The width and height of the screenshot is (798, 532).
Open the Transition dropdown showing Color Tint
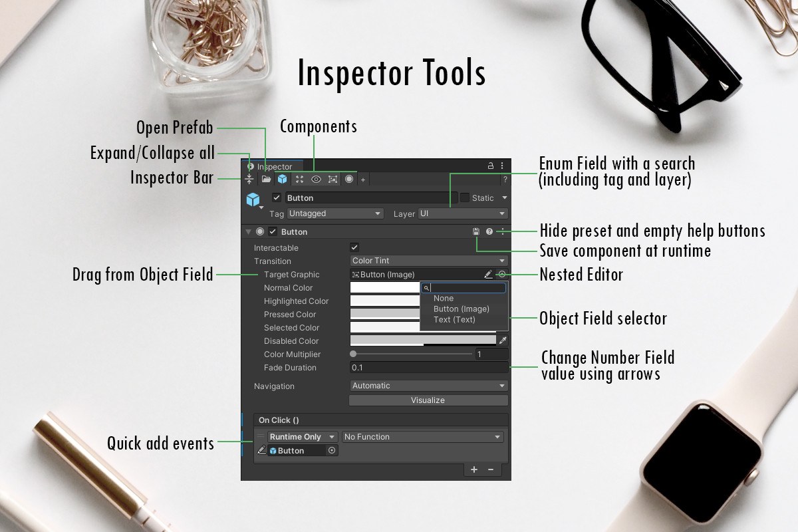point(429,261)
